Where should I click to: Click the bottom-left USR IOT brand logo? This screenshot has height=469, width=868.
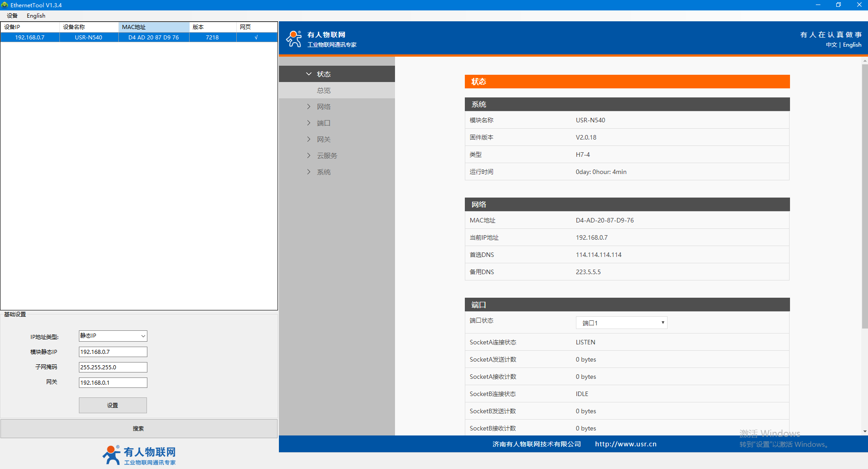coord(139,455)
